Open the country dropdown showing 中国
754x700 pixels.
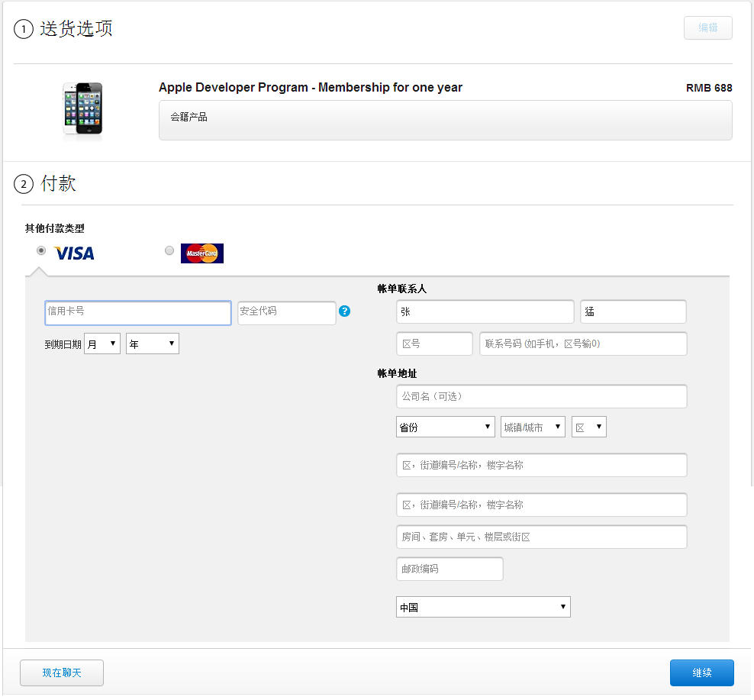[483, 608]
